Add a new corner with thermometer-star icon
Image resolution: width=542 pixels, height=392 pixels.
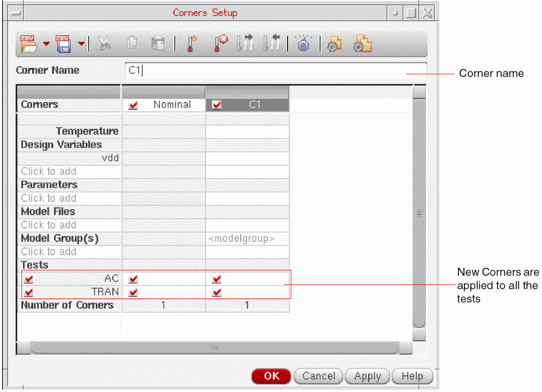[x=192, y=43]
